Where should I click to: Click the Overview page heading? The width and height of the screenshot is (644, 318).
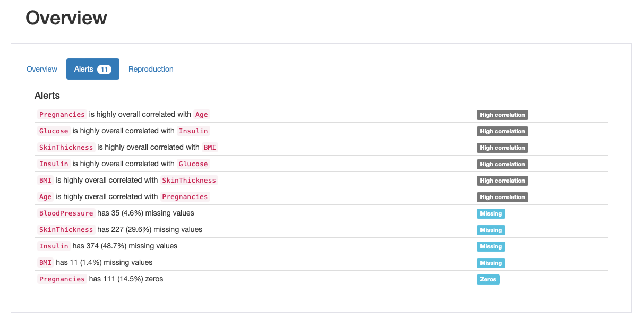(x=66, y=18)
